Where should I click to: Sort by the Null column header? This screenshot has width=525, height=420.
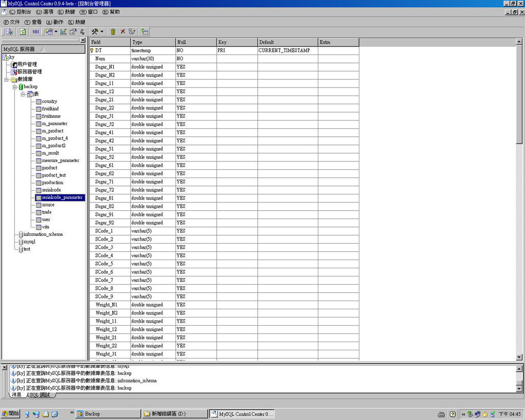pyautogui.click(x=196, y=42)
